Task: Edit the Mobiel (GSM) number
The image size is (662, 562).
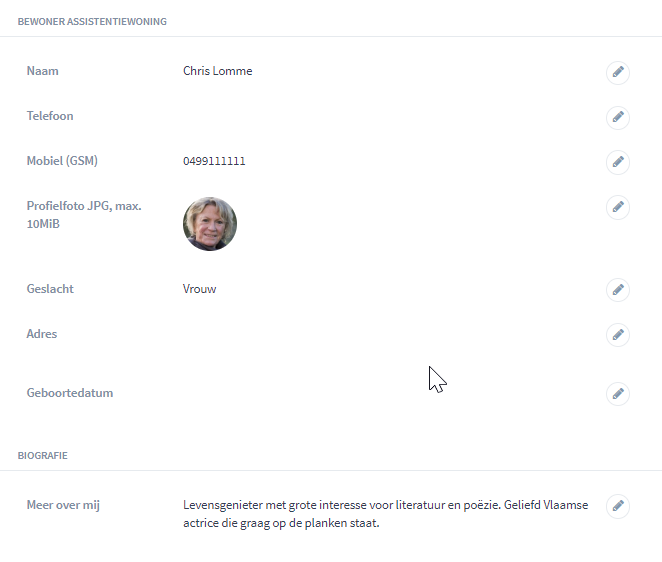Action: pos(618,162)
